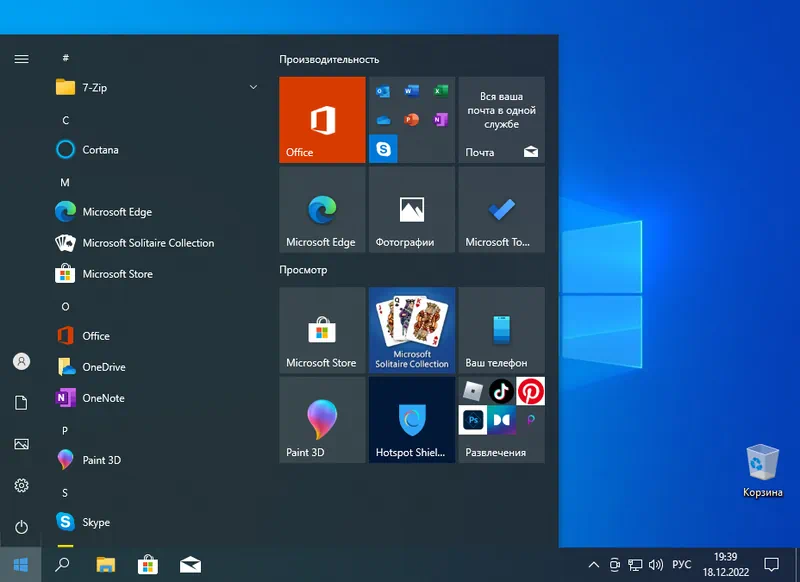Select the Корзина recycle bin on the desktop
Viewport: 800px width, 582px height.
point(762,471)
